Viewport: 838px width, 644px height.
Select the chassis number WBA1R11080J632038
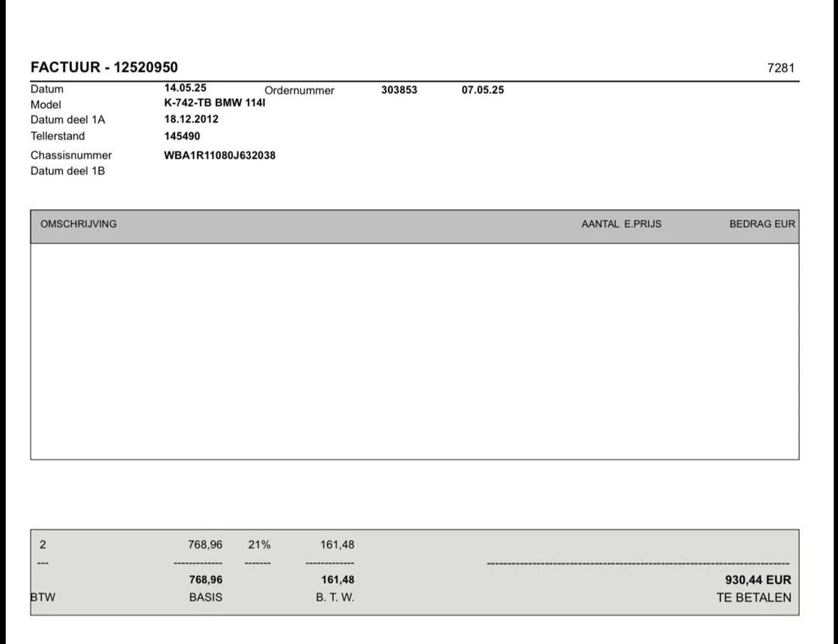pos(219,155)
